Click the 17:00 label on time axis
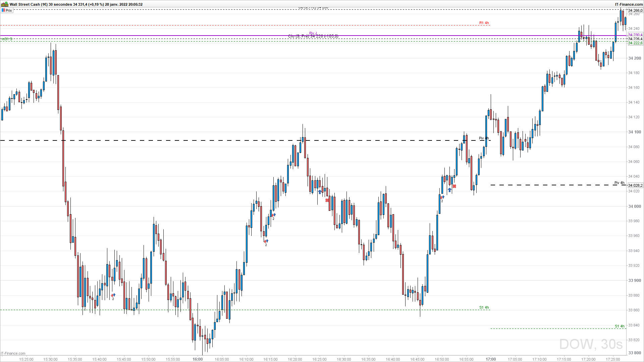The width and height of the screenshot is (644, 362). [x=491, y=359]
